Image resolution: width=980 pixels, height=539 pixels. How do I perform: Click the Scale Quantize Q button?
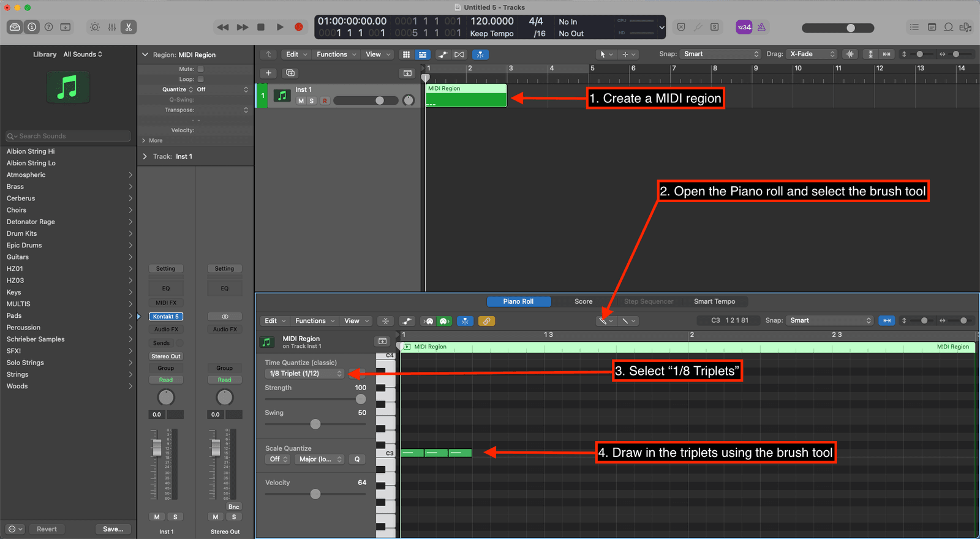click(x=357, y=459)
